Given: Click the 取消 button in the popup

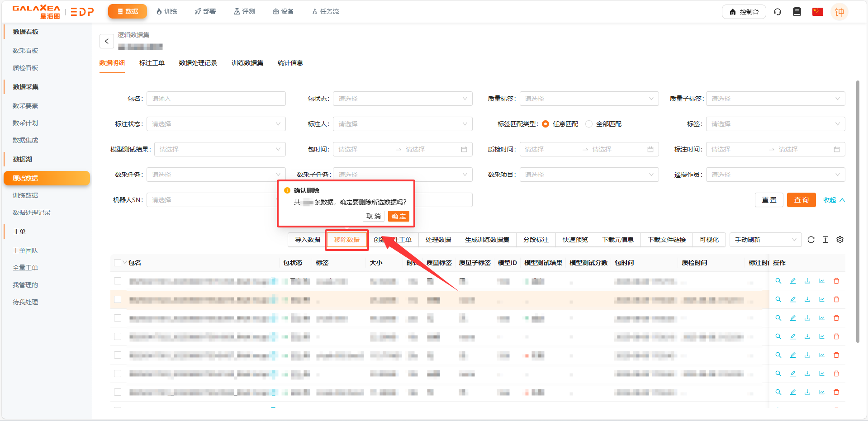Looking at the screenshot, I should click(x=373, y=216).
